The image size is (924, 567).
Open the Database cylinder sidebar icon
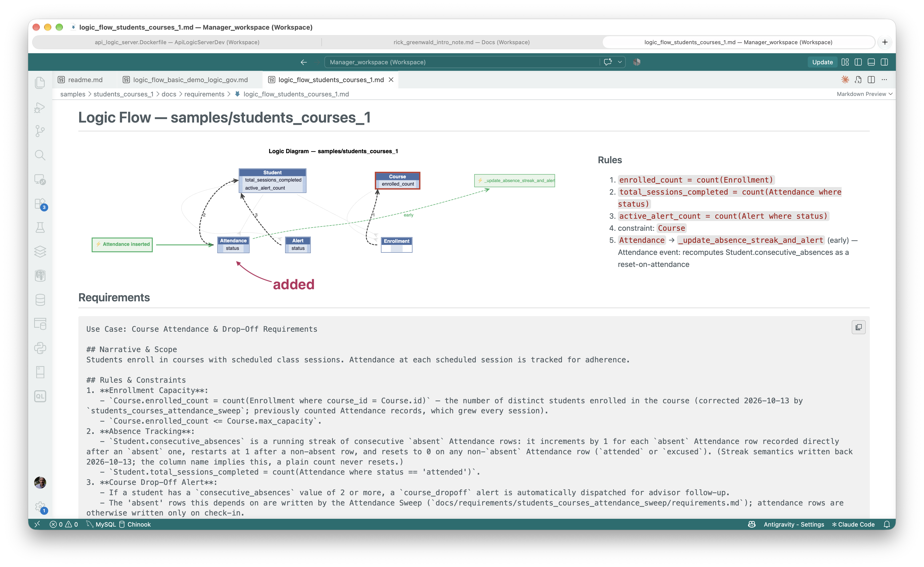point(40,300)
